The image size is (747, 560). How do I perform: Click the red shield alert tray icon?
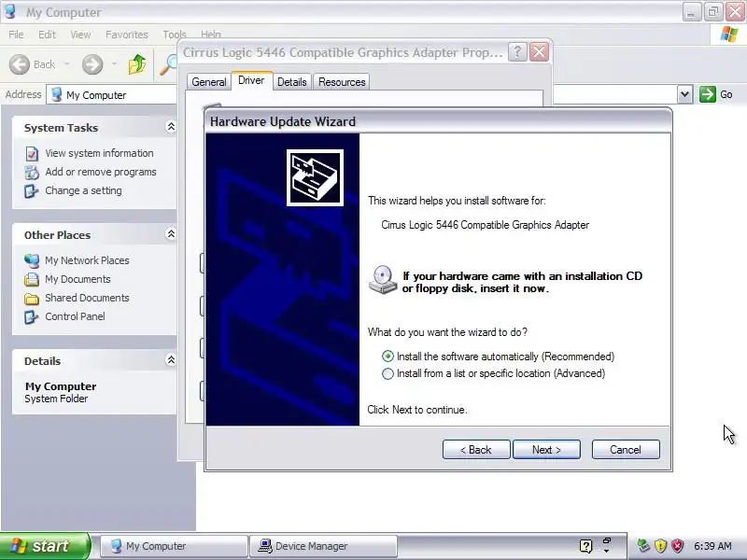(677, 546)
